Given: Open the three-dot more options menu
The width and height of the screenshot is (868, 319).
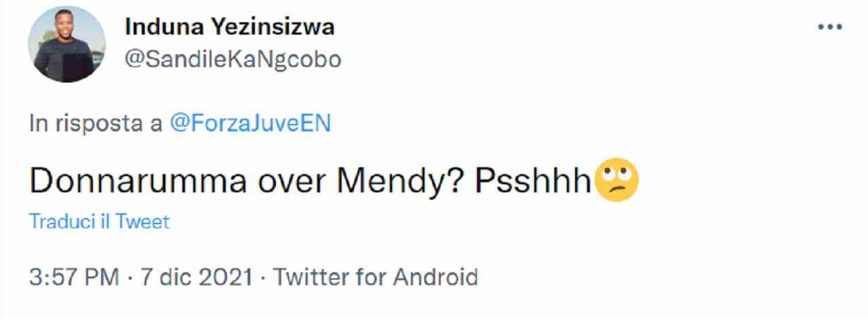Looking at the screenshot, I should (x=829, y=28).
